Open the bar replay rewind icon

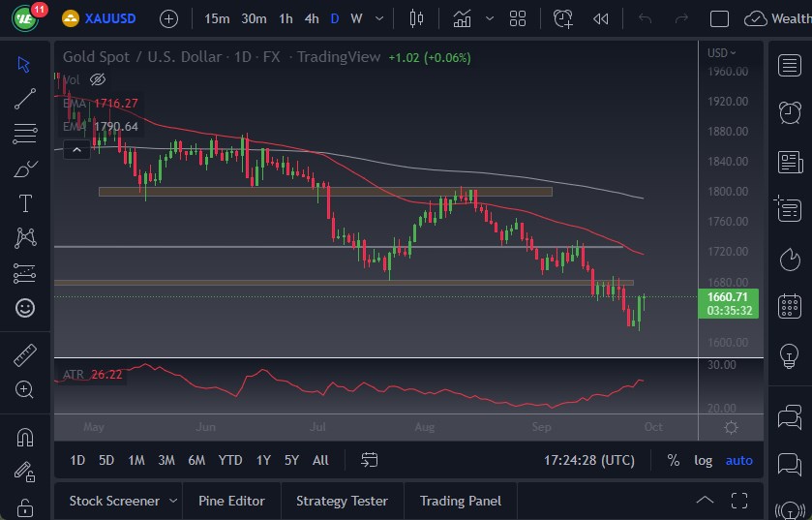[601, 18]
